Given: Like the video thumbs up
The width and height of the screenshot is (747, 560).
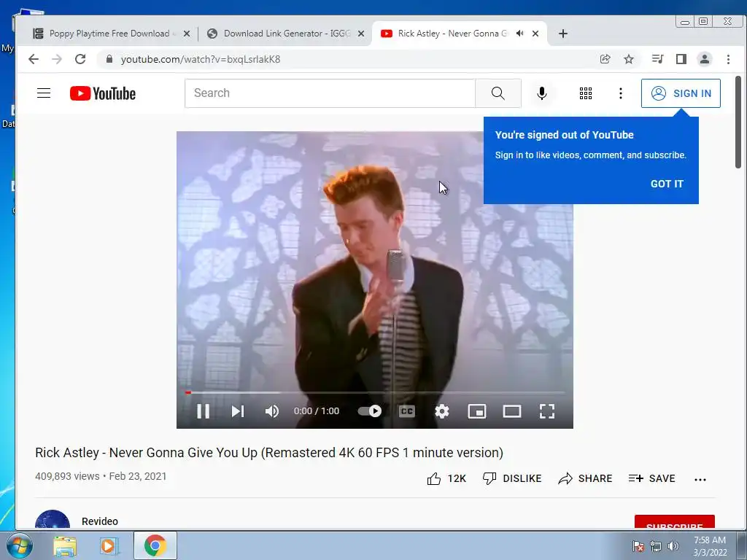Looking at the screenshot, I should pyautogui.click(x=446, y=478).
